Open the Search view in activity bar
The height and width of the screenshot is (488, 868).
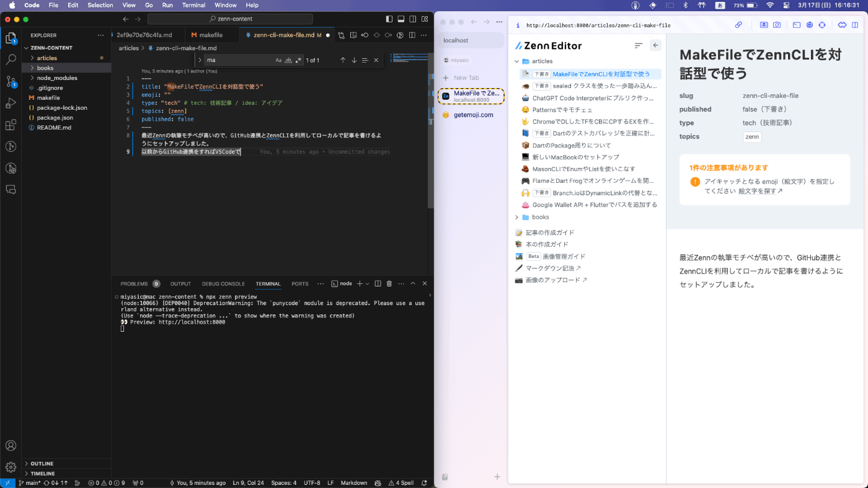click(11, 60)
